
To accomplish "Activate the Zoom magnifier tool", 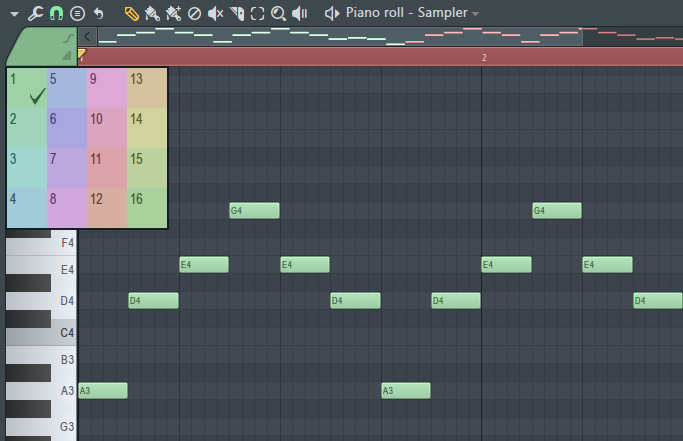I will (x=278, y=13).
